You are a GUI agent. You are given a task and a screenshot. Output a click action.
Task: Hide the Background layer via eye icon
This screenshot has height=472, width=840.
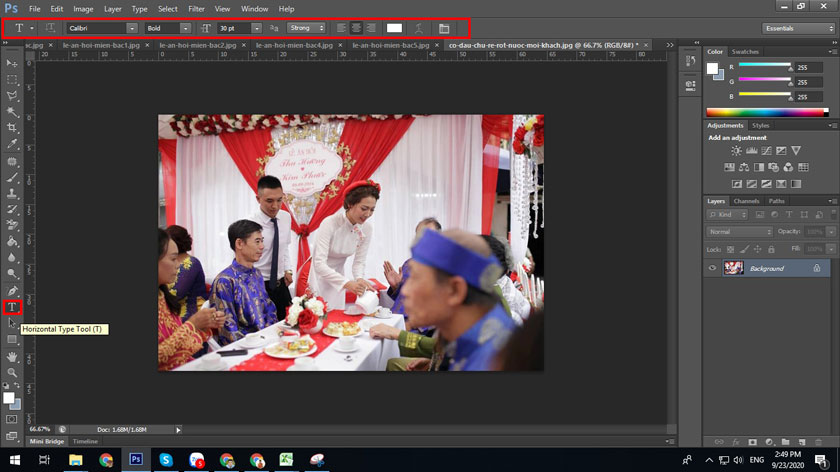[x=712, y=268]
